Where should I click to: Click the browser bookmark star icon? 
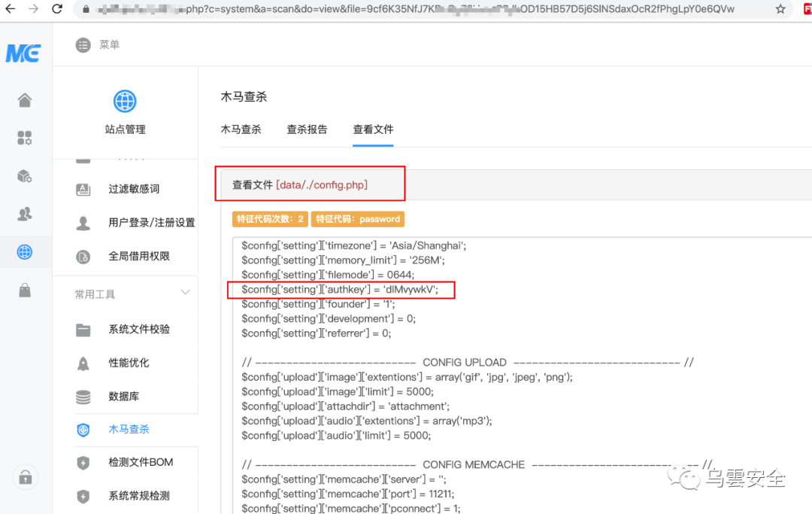(x=780, y=10)
